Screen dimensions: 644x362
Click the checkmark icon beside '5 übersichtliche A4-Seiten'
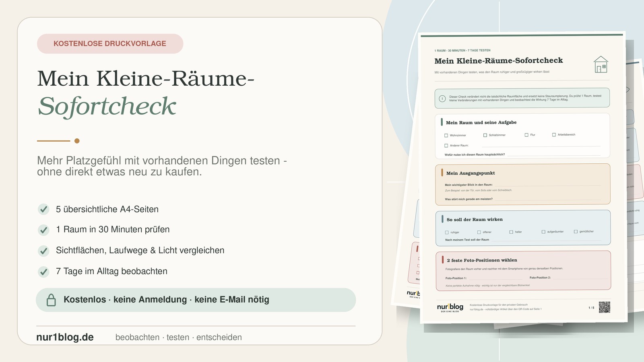pos(43,209)
